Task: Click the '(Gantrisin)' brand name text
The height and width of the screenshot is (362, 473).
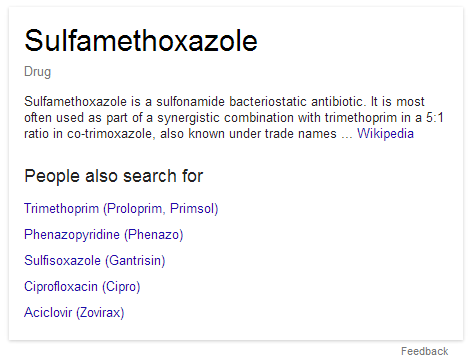Action: click(135, 260)
